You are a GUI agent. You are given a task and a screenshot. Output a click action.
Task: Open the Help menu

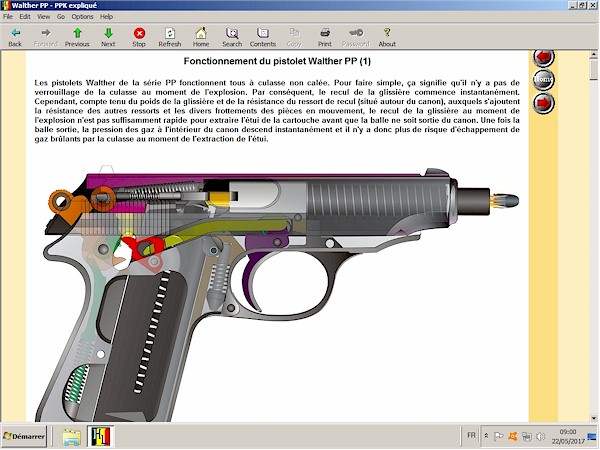click(x=106, y=16)
